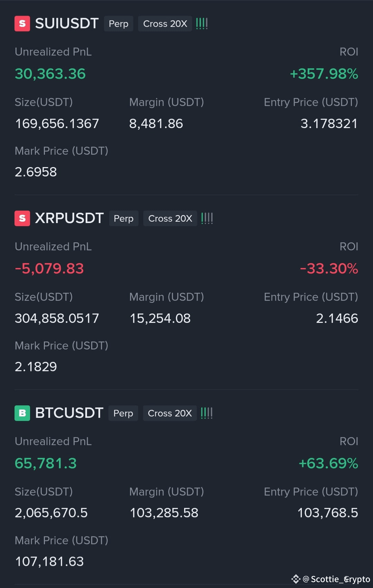Viewport: 373px width, 588px height.
Task: Tap the Perp tag next to XRPUSDT
Action: (x=124, y=218)
